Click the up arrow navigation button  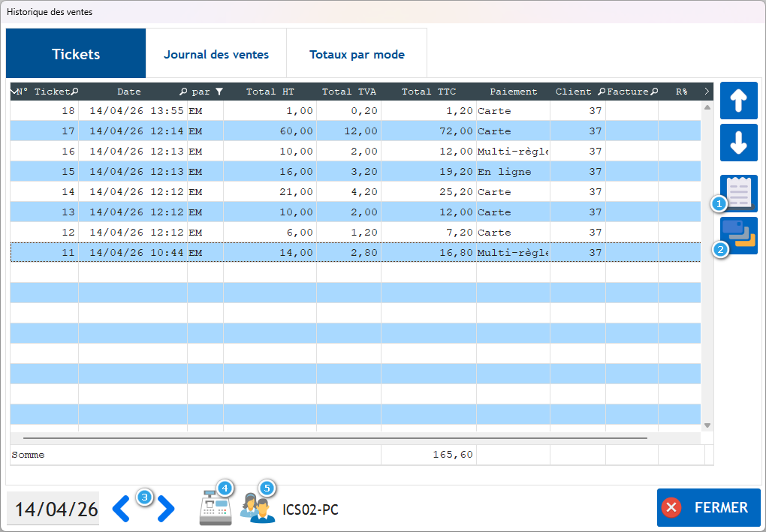tap(738, 101)
